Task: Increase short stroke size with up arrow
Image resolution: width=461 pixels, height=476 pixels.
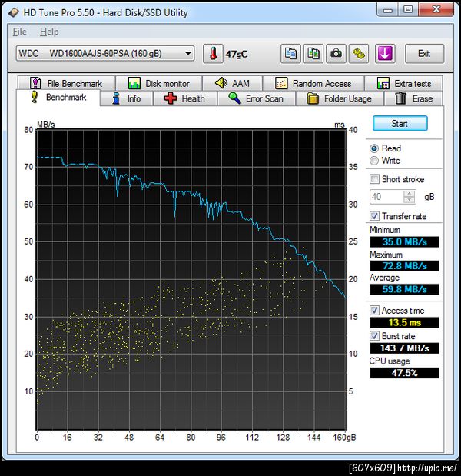Action: pos(410,193)
